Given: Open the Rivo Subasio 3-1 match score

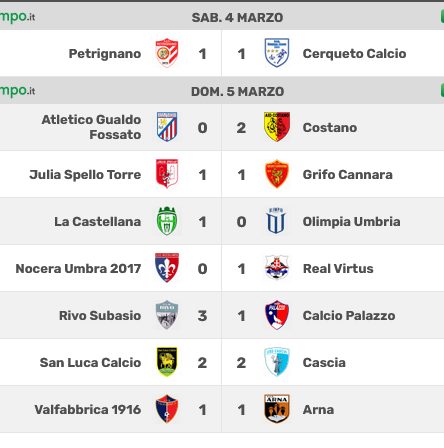Looking at the screenshot, I should (x=222, y=315).
